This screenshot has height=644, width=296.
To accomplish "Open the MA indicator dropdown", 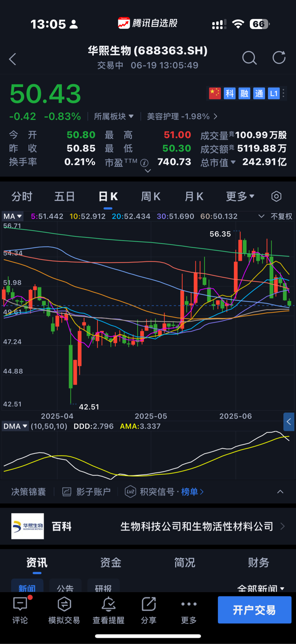I will [x=13, y=216].
